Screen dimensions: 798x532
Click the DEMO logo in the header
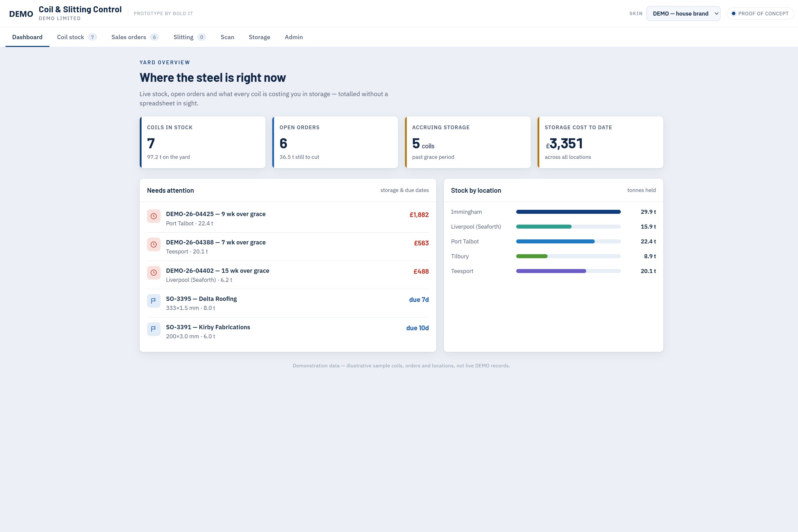point(21,14)
